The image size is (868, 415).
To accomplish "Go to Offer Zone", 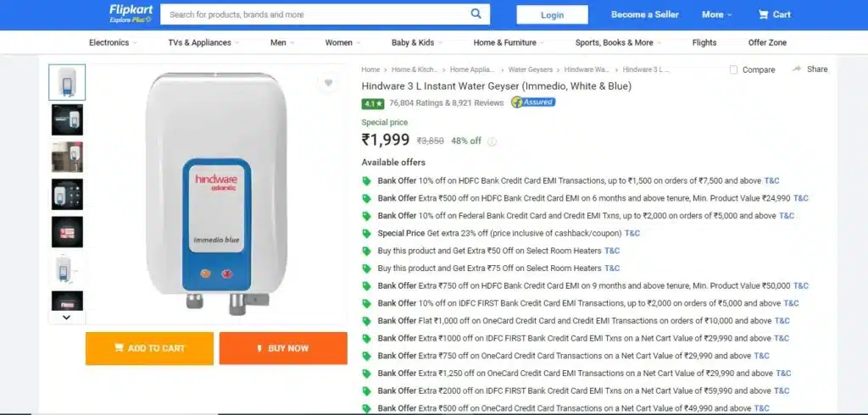I will [767, 42].
